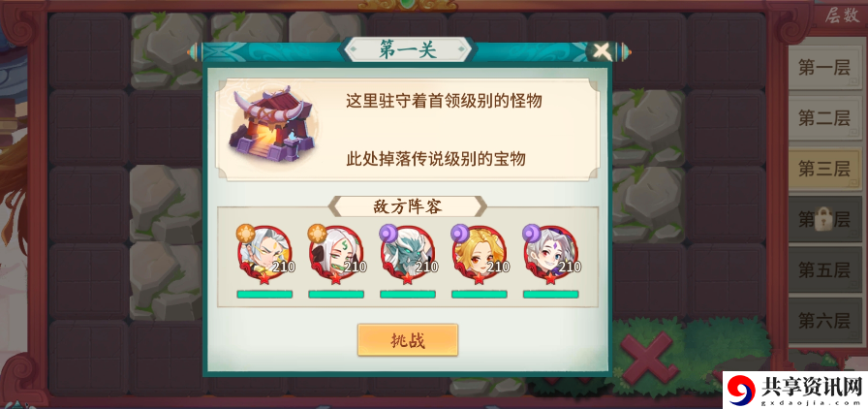Click the 敌方阵容 lineup header banner

[x=408, y=206]
